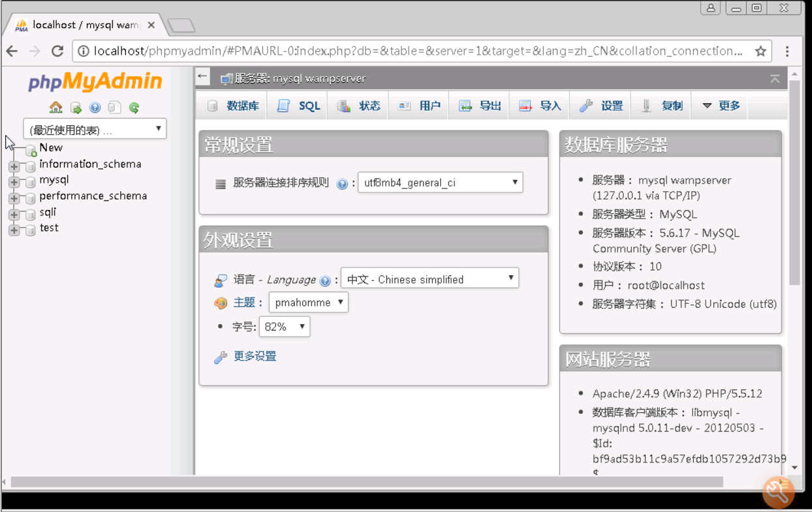This screenshot has height=512, width=812.
Task: Open the MySQL documentation pages icon
Action: point(114,108)
